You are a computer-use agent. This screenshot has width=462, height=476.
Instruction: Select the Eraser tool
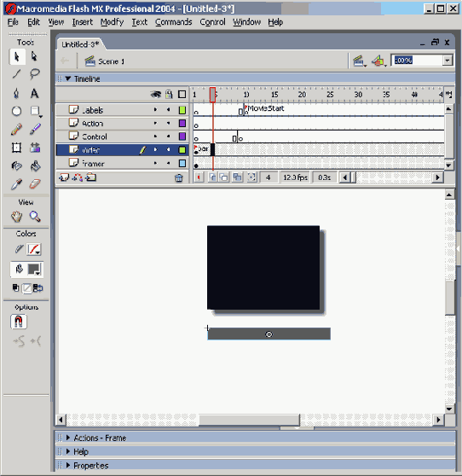point(35,184)
